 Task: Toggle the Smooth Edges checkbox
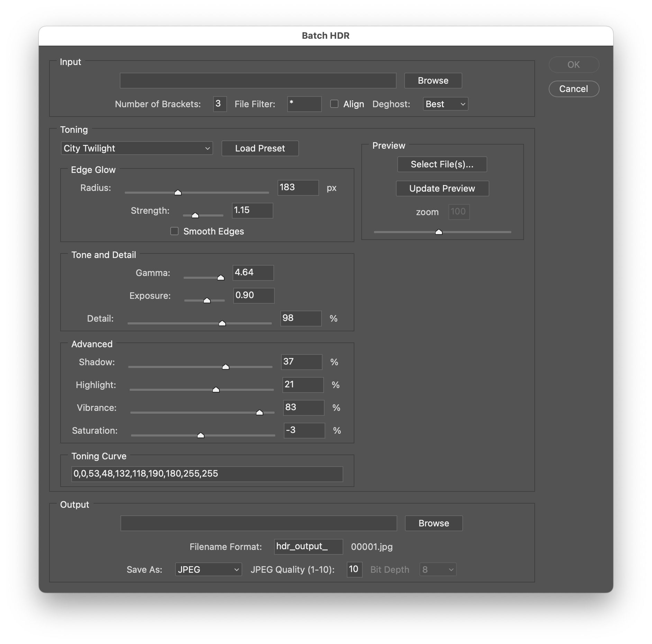(174, 231)
